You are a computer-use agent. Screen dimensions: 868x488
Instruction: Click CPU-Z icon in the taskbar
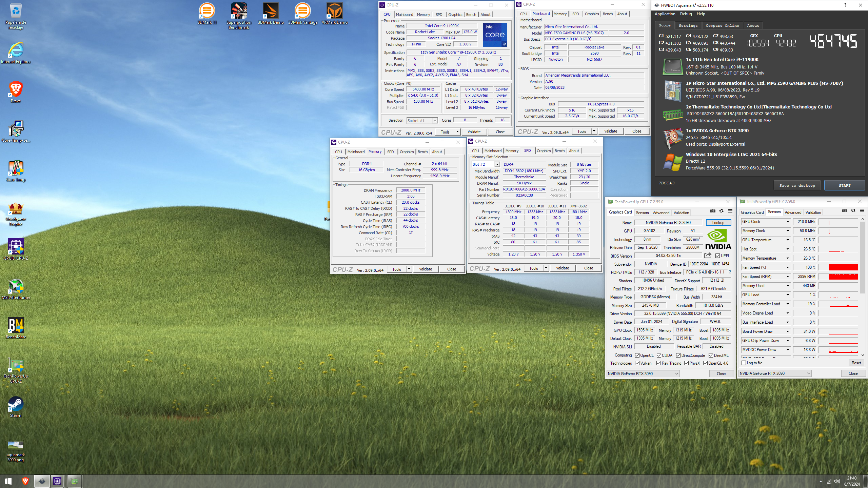tap(57, 481)
